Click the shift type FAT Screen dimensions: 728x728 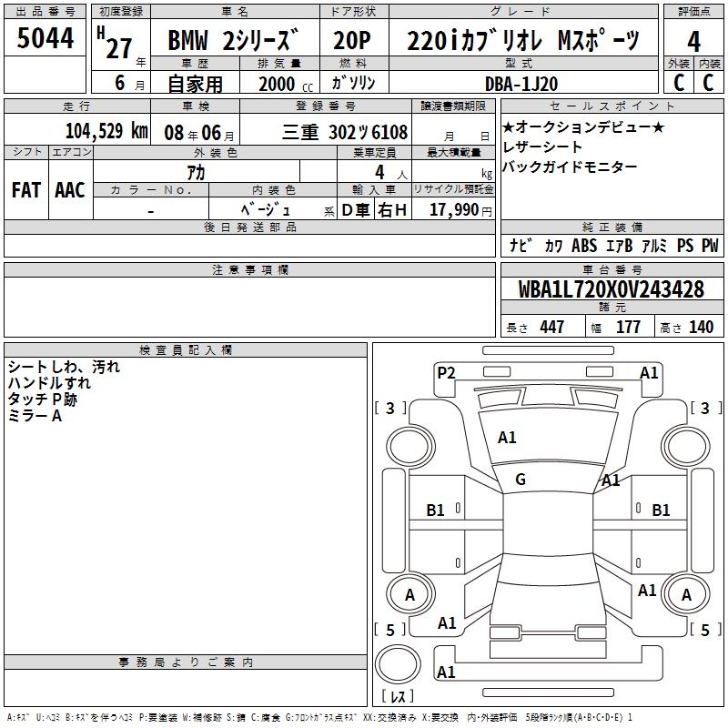(x=26, y=190)
